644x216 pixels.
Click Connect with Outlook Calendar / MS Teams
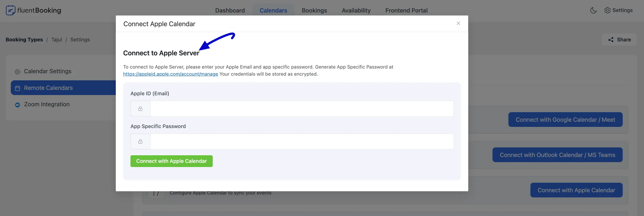557,155
